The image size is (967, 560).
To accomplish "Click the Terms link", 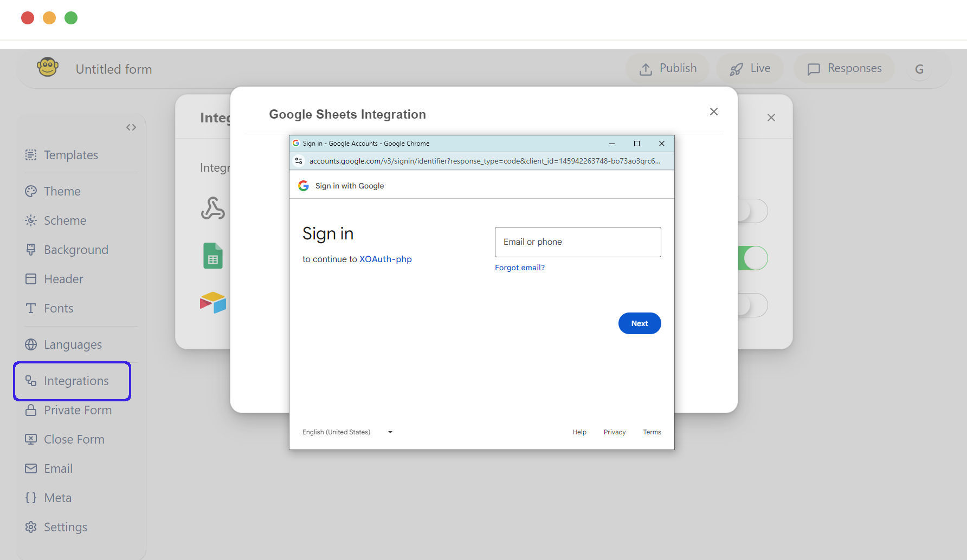I will click(652, 432).
